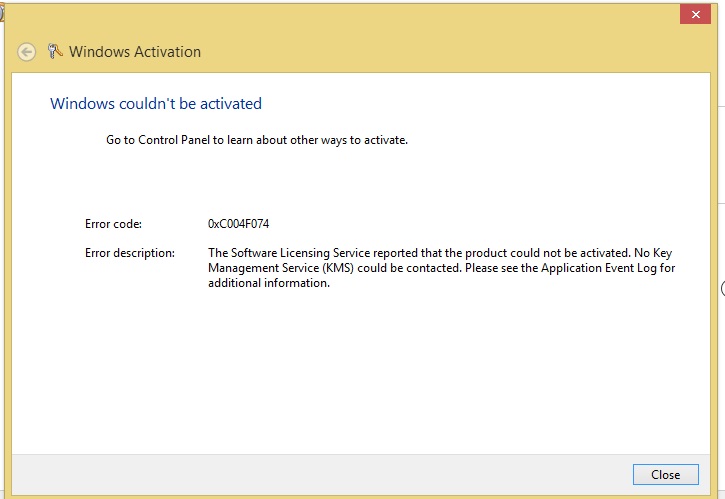Viewport: 725px width, 499px height.
Task: Click the blank white area below the description
Action: [x=360, y=370]
